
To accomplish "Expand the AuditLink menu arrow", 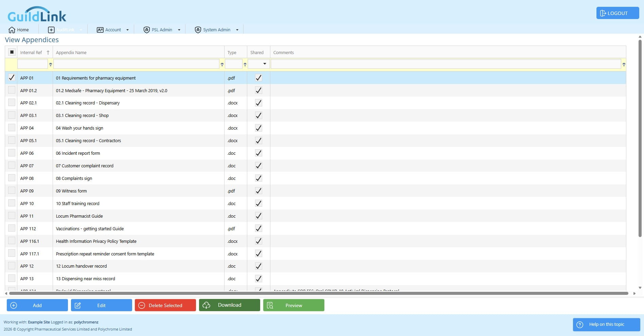I will [81, 30].
